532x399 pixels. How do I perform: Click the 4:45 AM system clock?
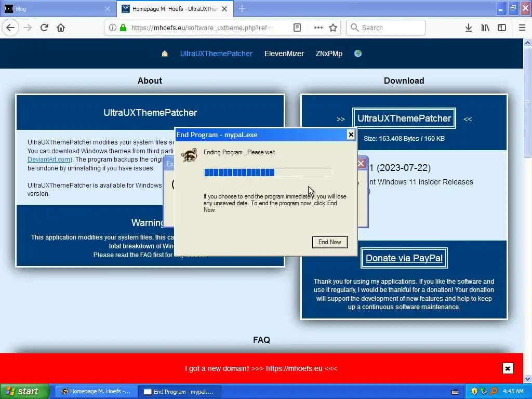(513, 392)
